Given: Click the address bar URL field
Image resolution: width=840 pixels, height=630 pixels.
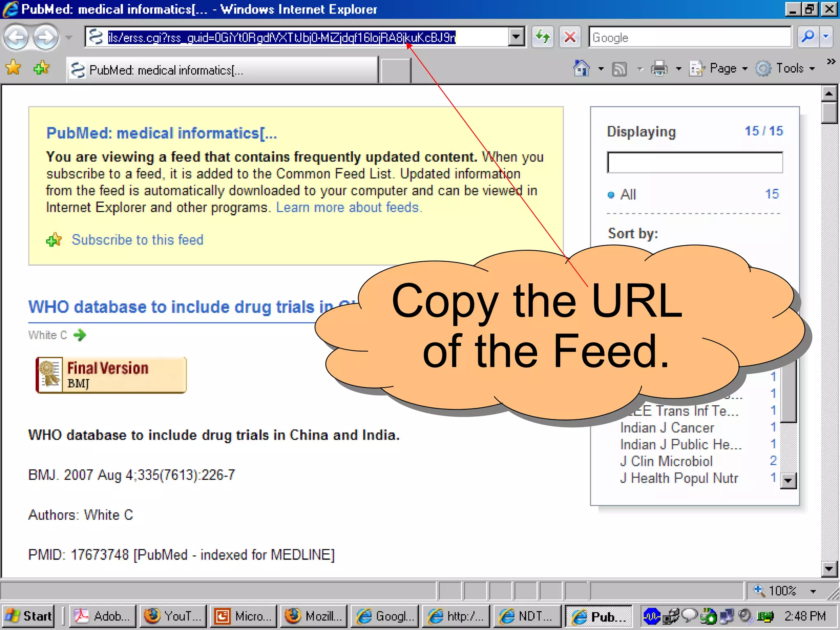Looking at the screenshot, I should 297,38.
